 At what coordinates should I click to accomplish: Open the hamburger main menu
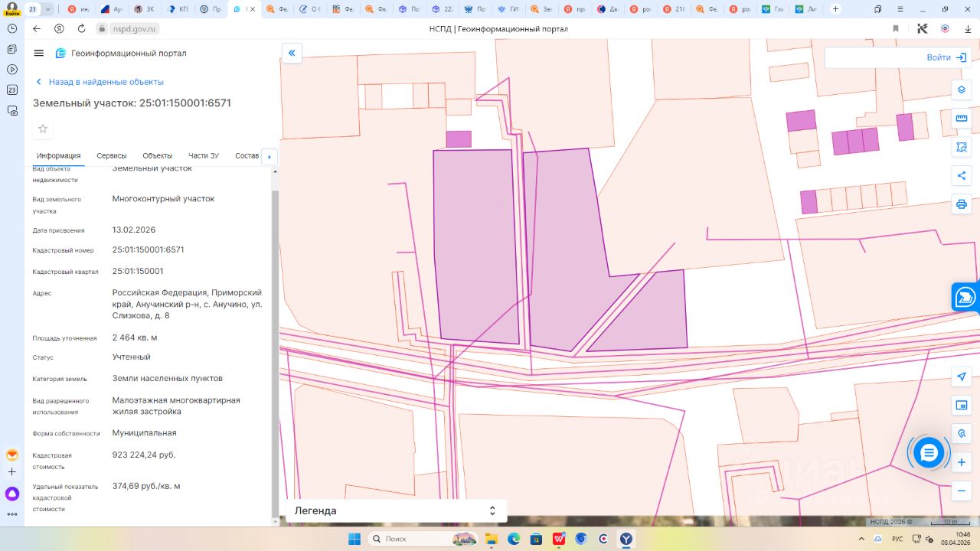(39, 53)
